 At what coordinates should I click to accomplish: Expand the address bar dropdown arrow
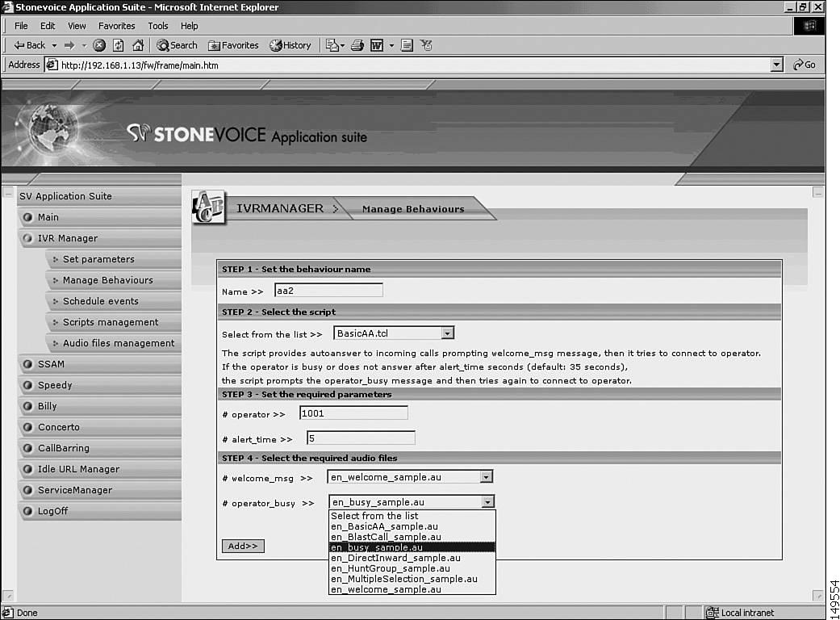(x=777, y=65)
